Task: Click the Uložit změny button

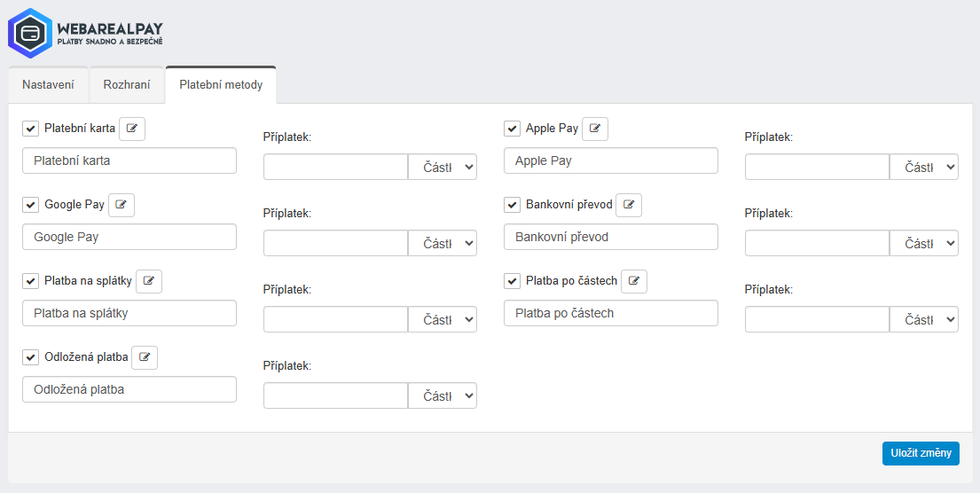Action: tap(921, 453)
